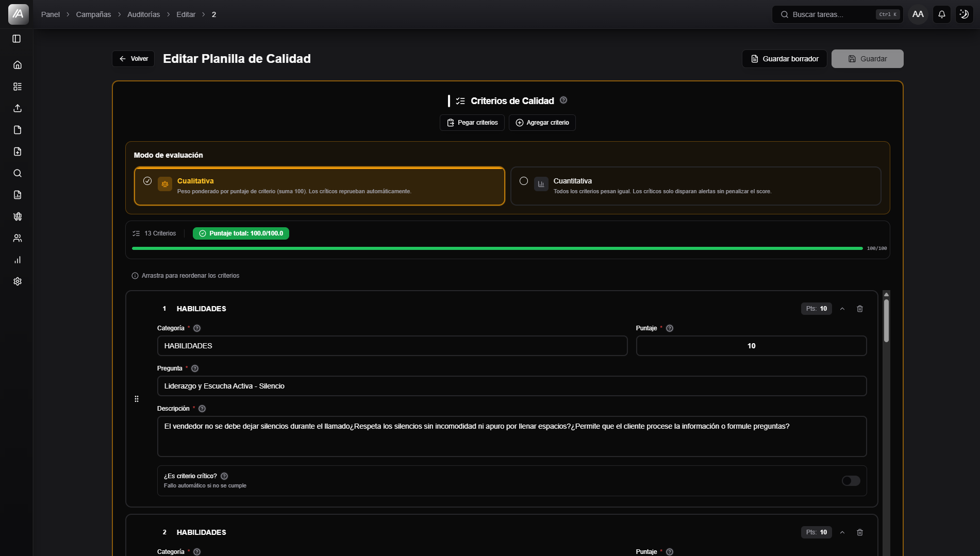Go to Auditorías breadcrumb

point(143,14)
